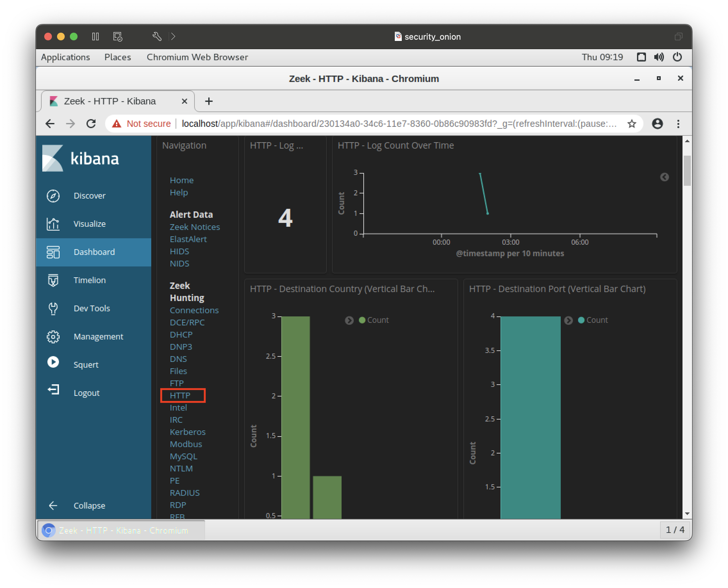The width and height of the screenshot is (728, 588).
Task: Open the Files link
Action: [x=178, y=371]
